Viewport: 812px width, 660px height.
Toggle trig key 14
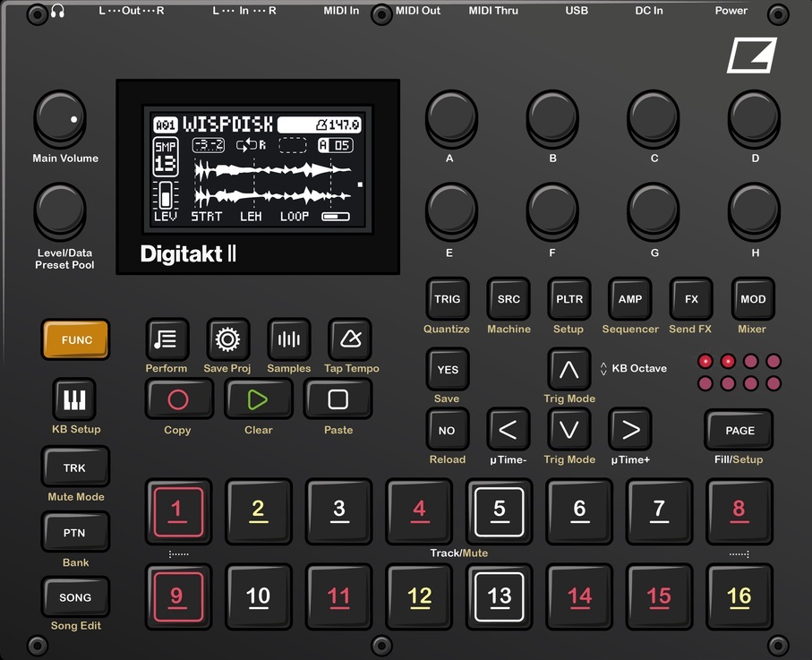coord(579,596)
